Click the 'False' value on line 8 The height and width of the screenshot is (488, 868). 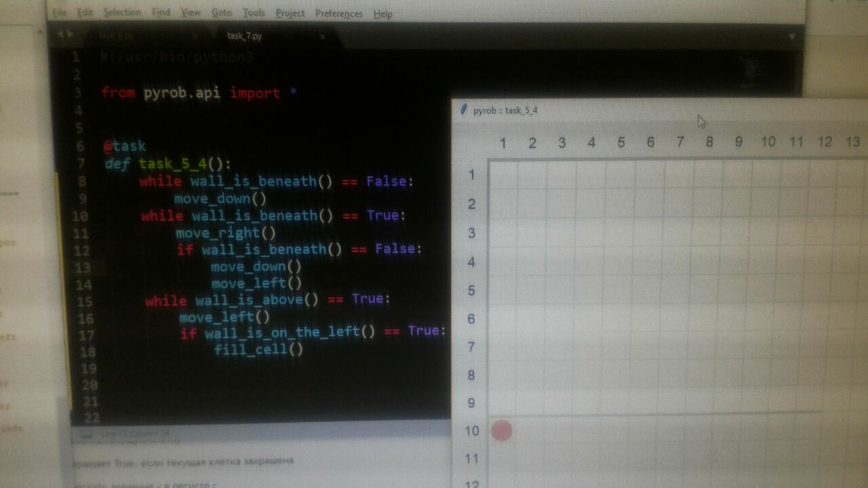click(x=387, y=181)
